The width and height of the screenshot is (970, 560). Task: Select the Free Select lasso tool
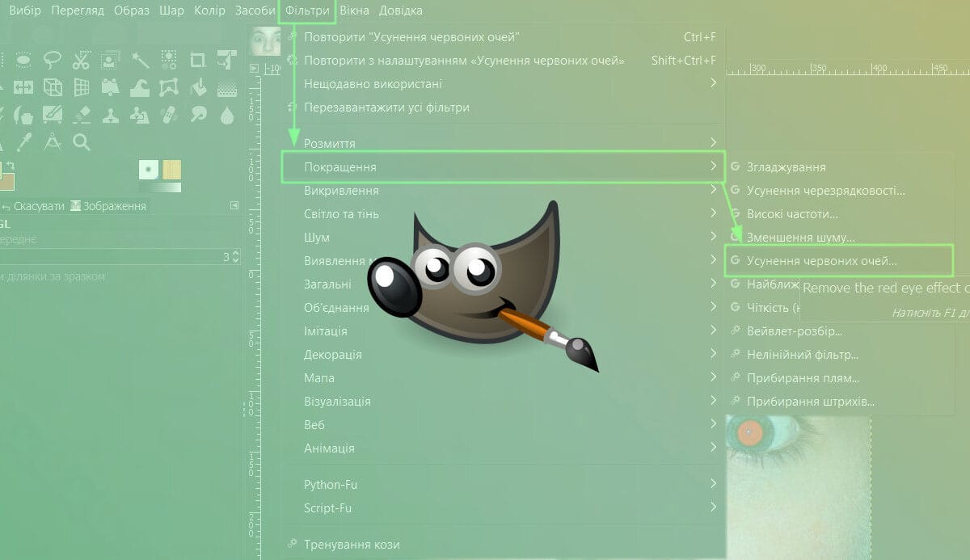tap(53, 60)
